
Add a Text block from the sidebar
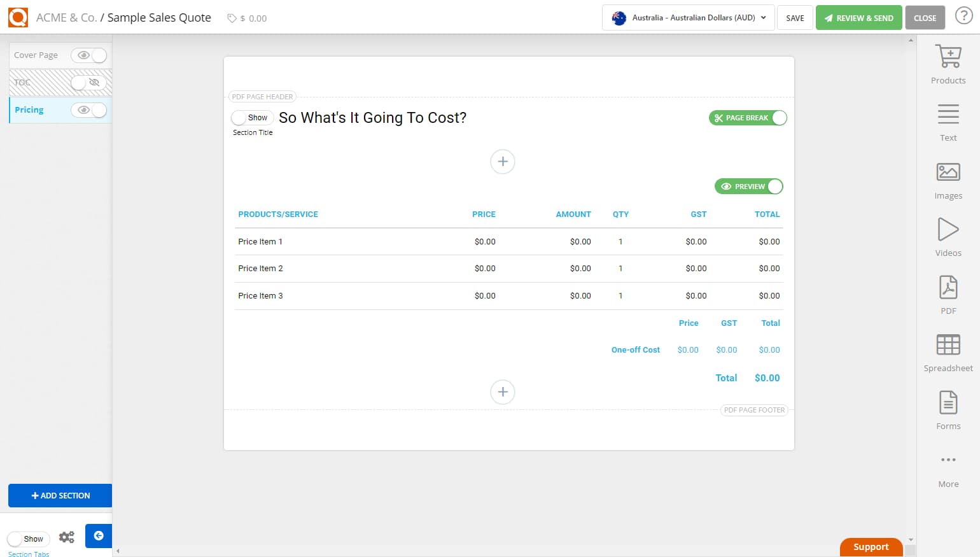click(948, 120)
